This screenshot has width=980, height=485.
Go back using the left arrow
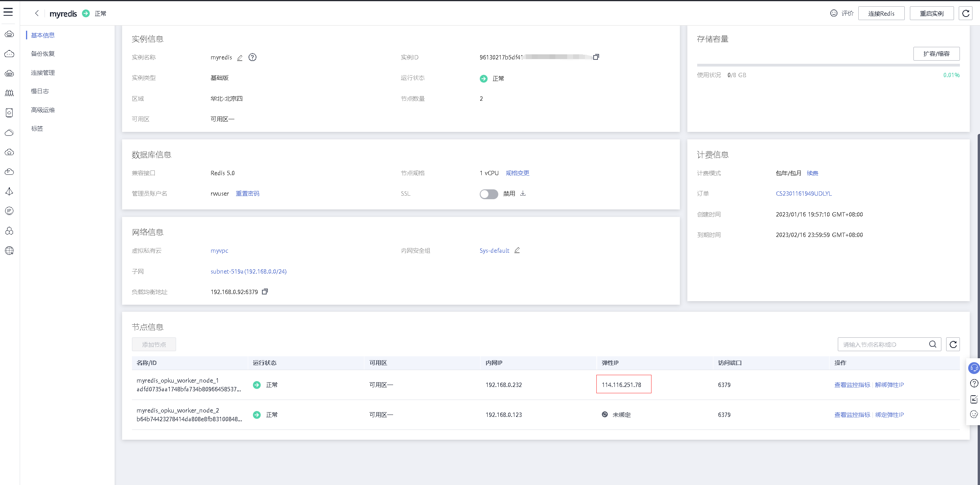click(37, 13)
